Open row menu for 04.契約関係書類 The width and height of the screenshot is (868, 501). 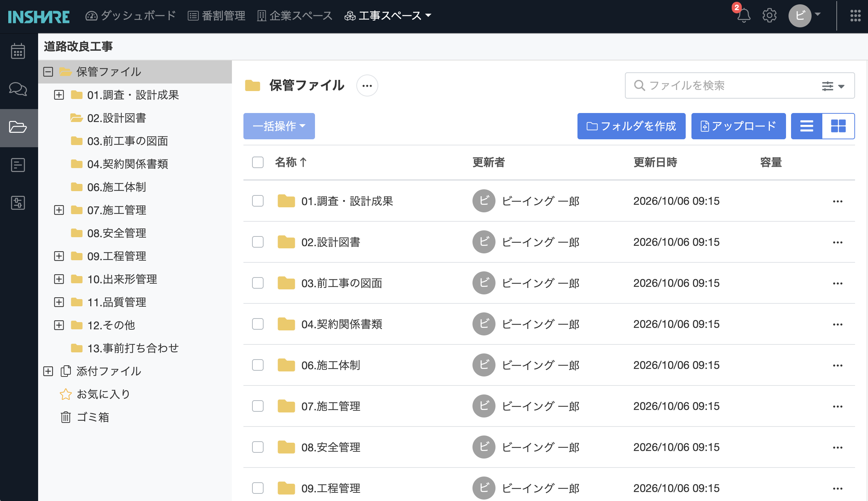(838, 324)
